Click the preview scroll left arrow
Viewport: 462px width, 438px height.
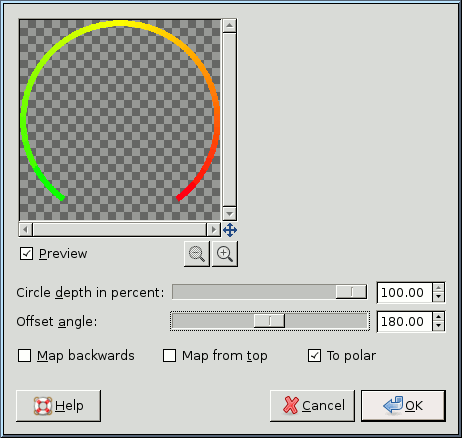click(26, 229)
